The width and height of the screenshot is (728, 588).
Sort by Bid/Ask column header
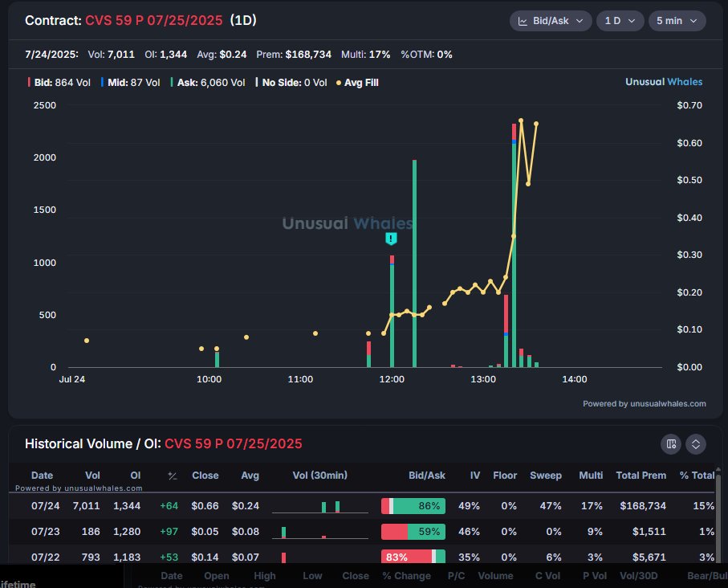tap(427, 476)
